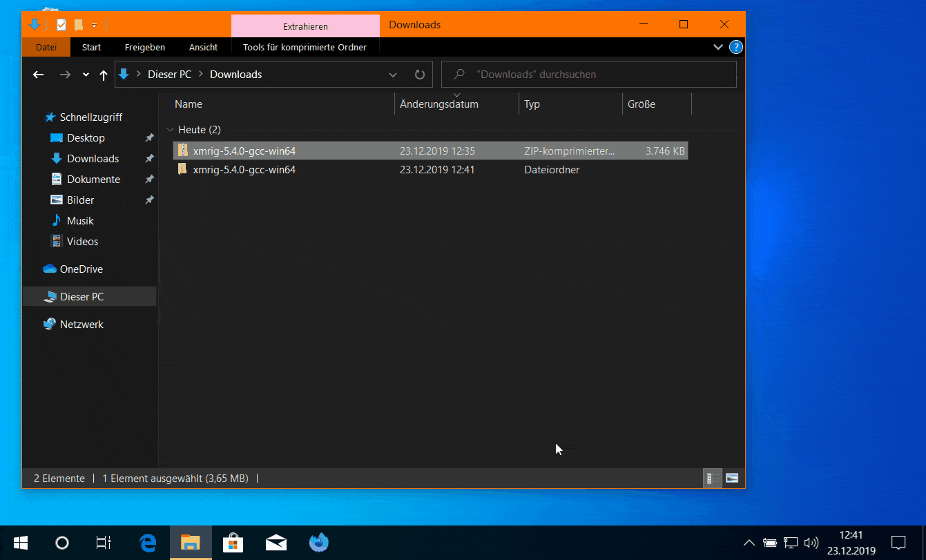This screenshot has height=560, width=926.
Task: Open Videos in navigation pane
Action: (82, 242)
